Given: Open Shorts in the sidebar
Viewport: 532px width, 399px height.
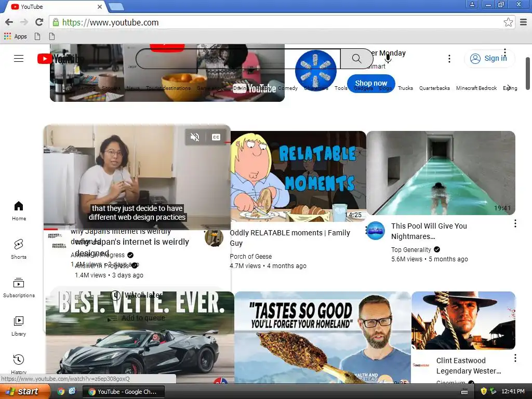Looking at the screenshot, I should coord(19,249).
